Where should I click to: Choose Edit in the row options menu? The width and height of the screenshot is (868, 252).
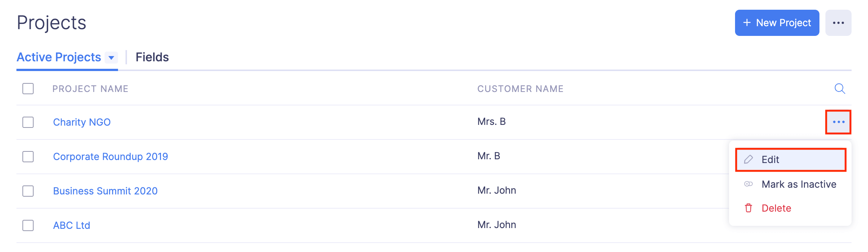pos(770,160)
